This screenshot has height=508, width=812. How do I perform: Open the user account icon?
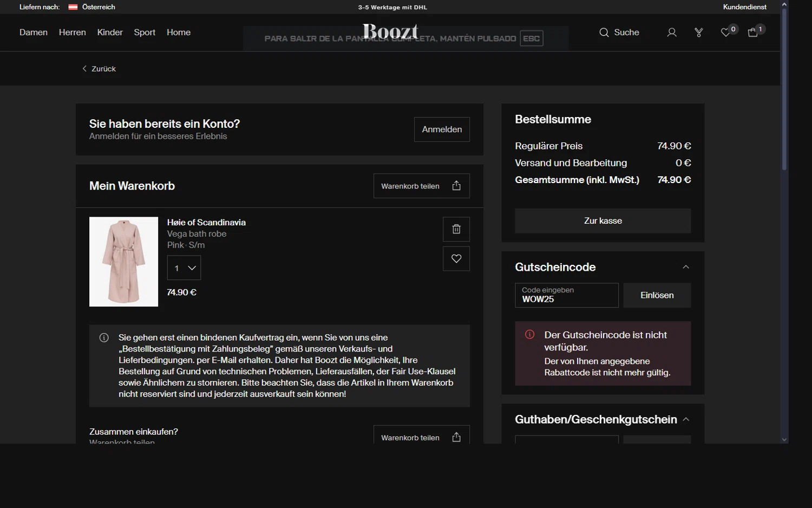click(x=672, y=32)
